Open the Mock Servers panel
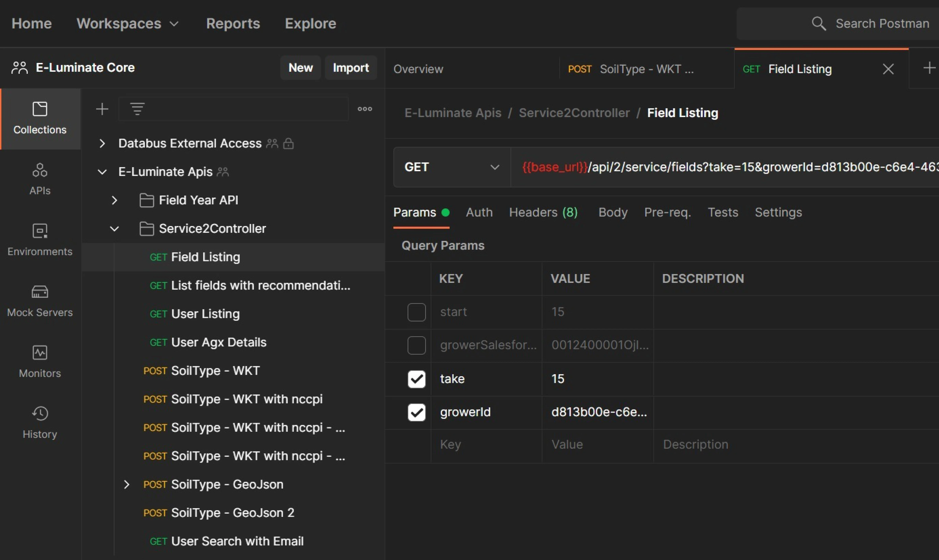 point(40,301)
